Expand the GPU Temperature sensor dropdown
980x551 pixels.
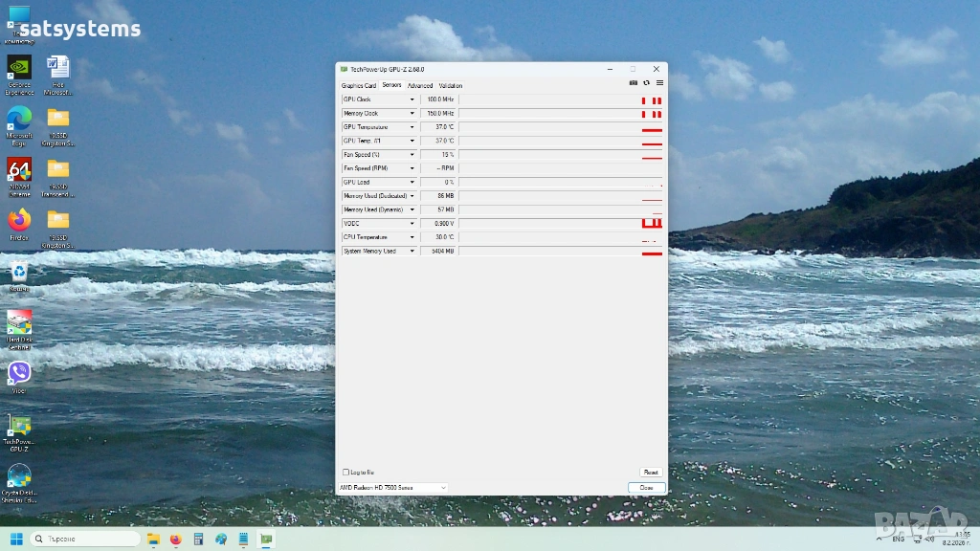(412, 127)
